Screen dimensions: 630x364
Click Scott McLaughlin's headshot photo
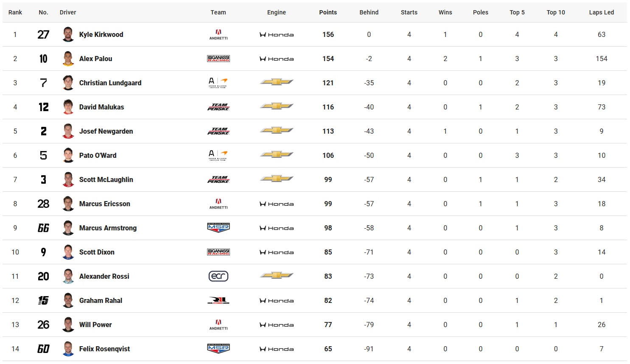click(68, 179)
